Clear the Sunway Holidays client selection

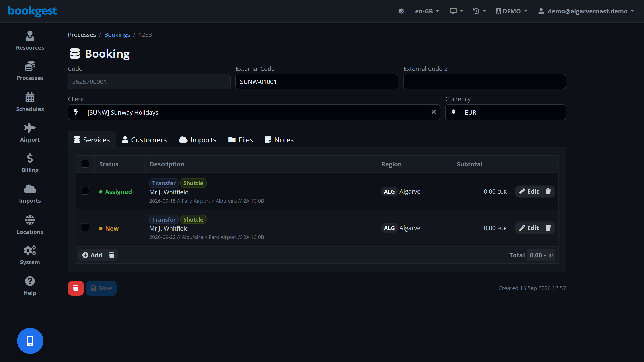434,112
